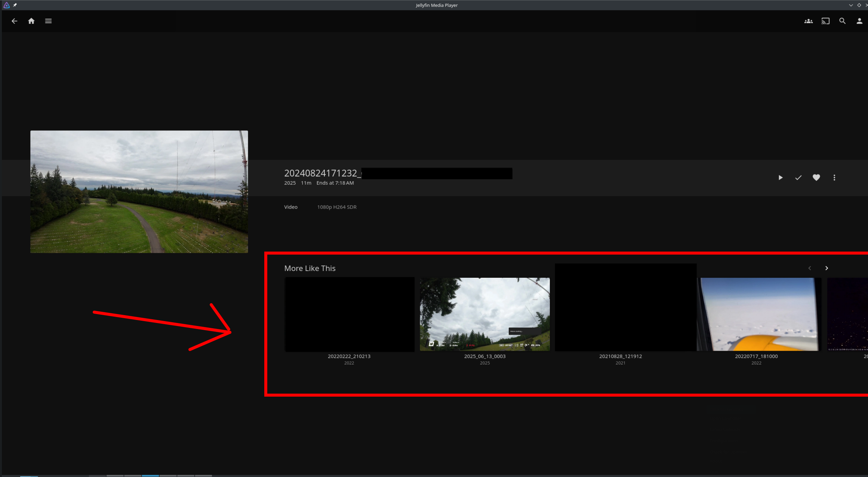Click the pin icon in the title bar
Viewport: 868px width, 477px height.
pyautogui.click(x=15, y=5)
